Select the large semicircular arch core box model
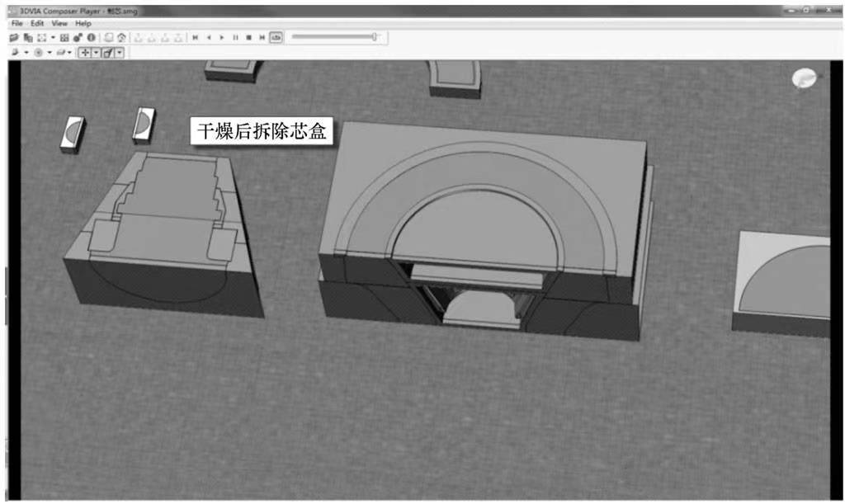 pyautogui.click(x=483, y=231)
